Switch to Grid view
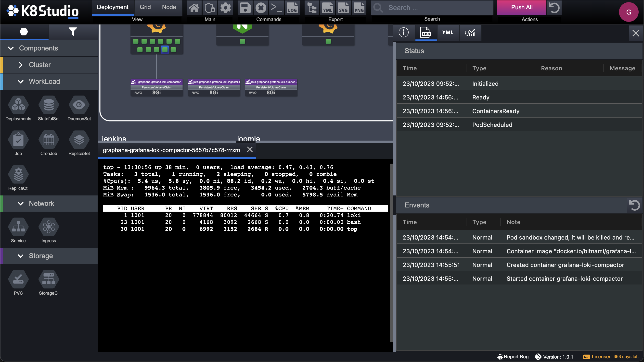Viewport: 644px width, 362px height. click(x=145, y=7)
